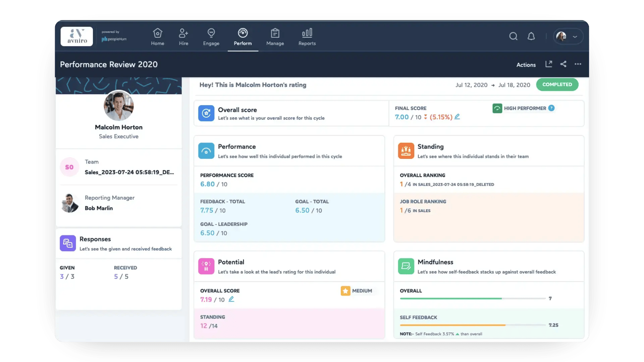Screen dimensions: 644x362
Task: Open the notifications bell
Action: (531, 36)
